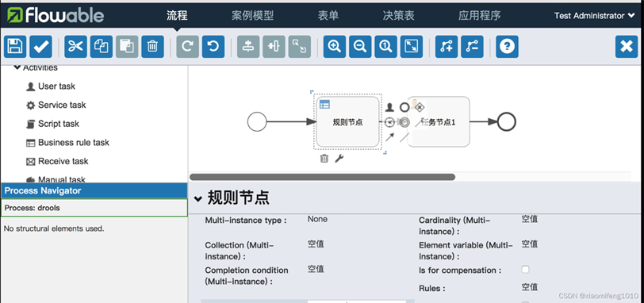Open the help question mark icon
The height and width of the screenshot is (303, 644).
[x=508, y=47]
